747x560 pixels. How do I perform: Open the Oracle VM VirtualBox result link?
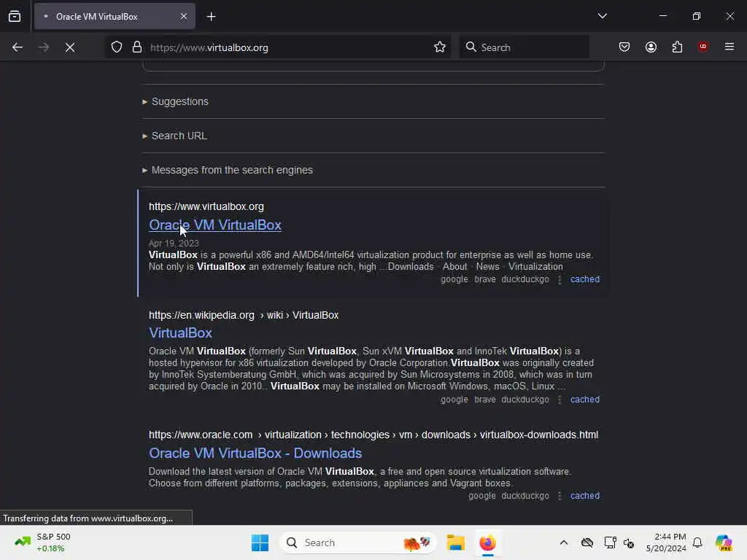point(215,225)
